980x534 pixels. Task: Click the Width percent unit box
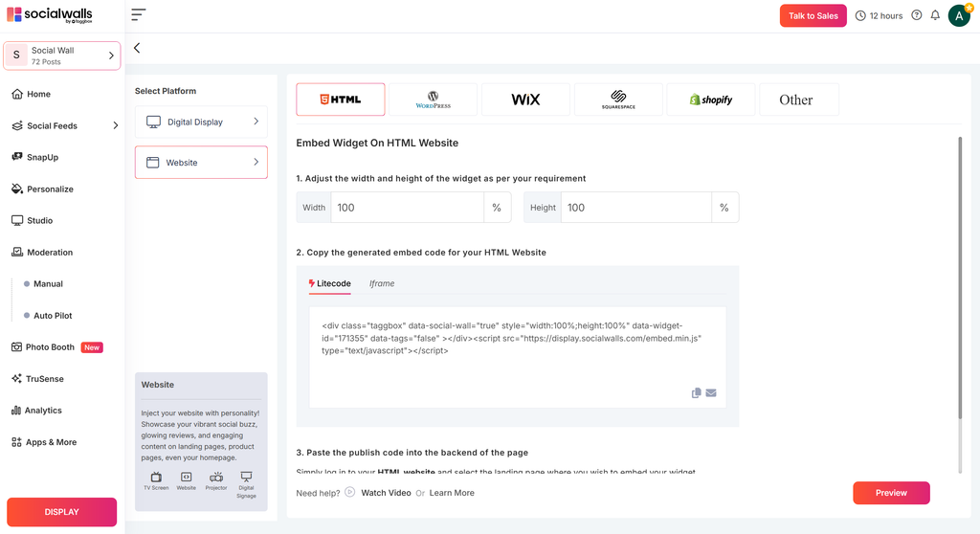pyautogui.click(x=497, y=208)
